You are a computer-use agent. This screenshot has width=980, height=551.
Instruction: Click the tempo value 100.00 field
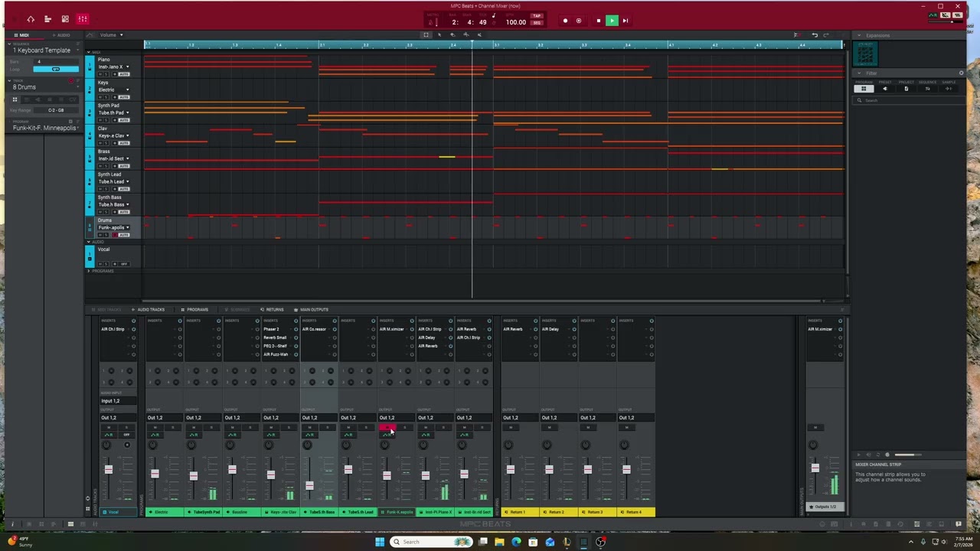point(516,22)
